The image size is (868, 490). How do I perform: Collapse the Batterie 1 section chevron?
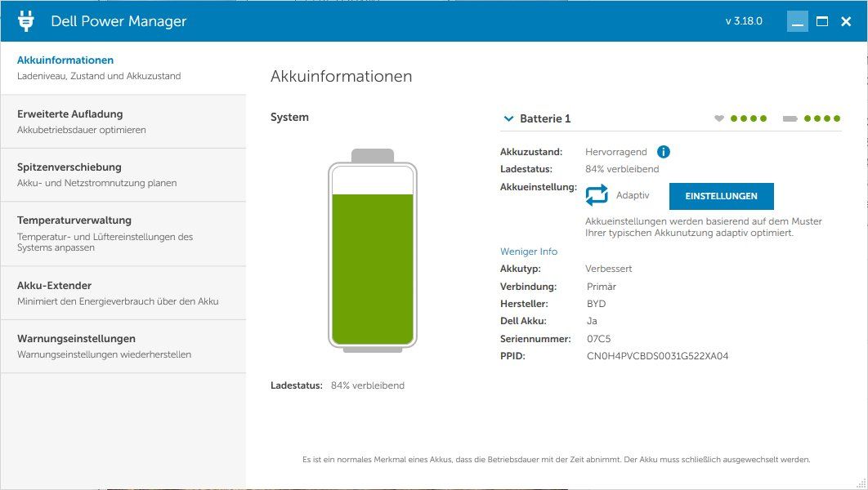pos(508,118)
